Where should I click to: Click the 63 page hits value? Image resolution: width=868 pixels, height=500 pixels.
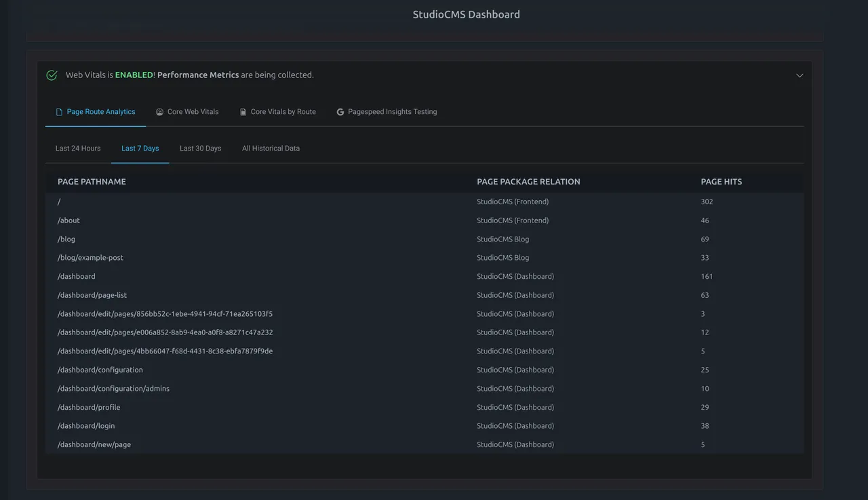705,295
